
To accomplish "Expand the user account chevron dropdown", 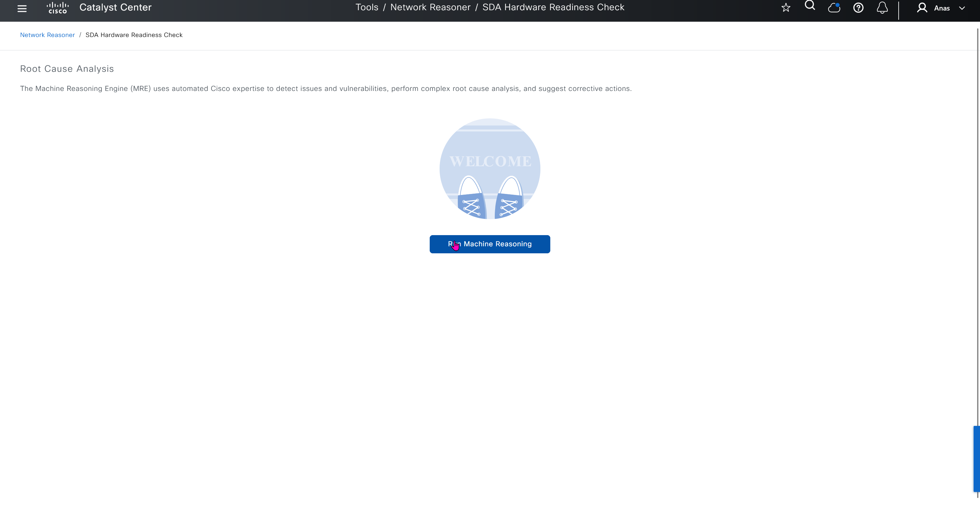I will click(x=962, y=8).
